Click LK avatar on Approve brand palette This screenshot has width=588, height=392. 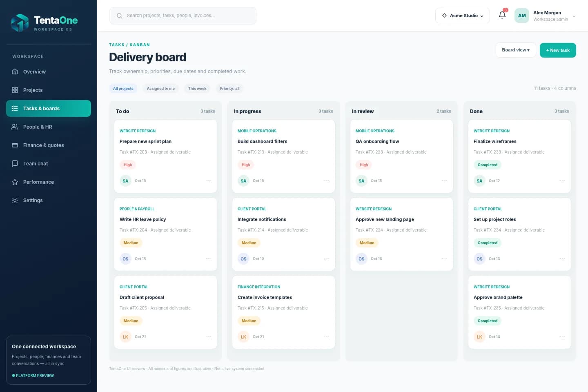pos(479,337)
